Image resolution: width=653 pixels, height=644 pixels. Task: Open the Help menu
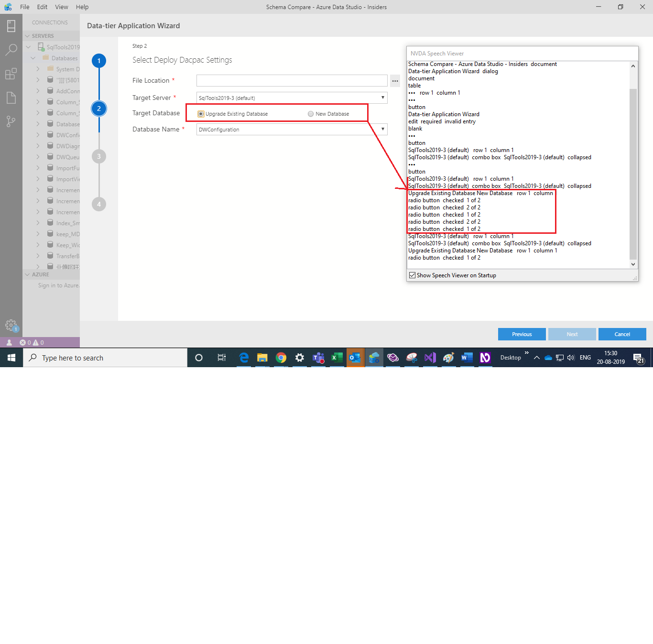pyautogui.click(x=82, y=7)
